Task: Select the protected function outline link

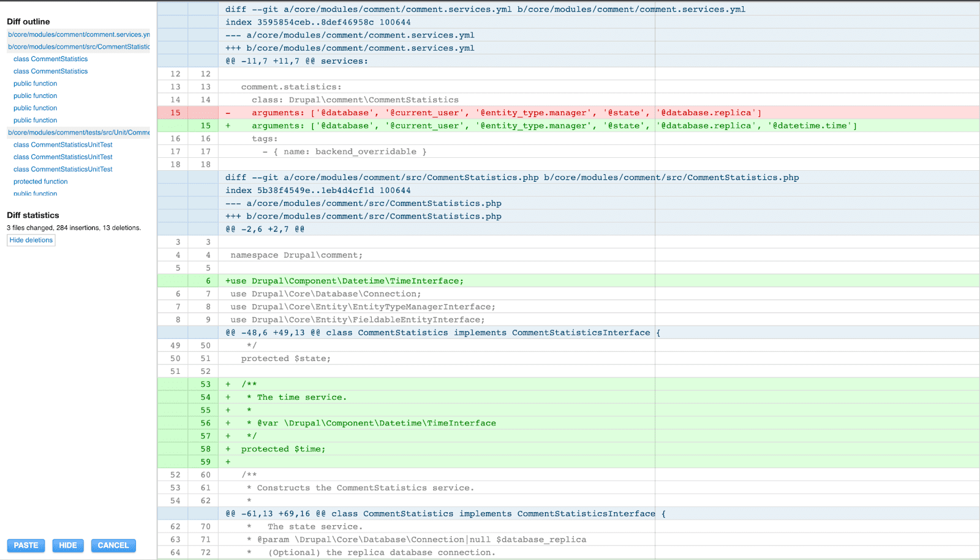Action: coord(40,182)
